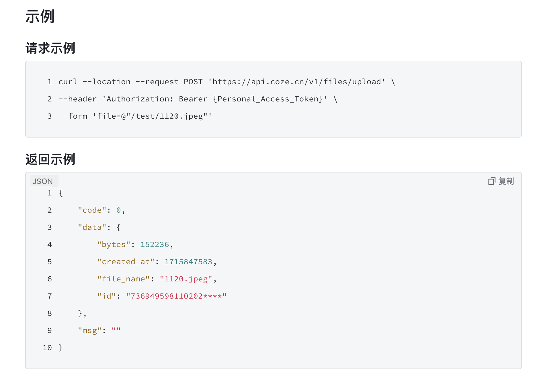Click the "data" key in the JSON

click(x=92, y=228)
